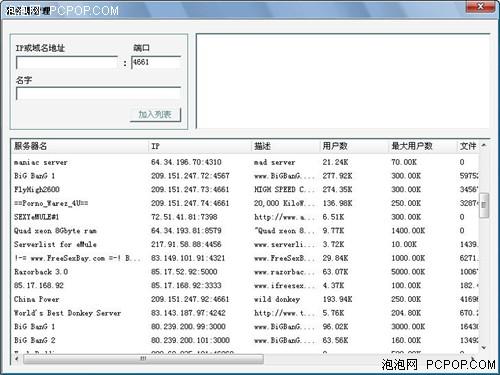Select server with IP 209.151.247.72:4567
500x375 pixels.
coord(245,176)
